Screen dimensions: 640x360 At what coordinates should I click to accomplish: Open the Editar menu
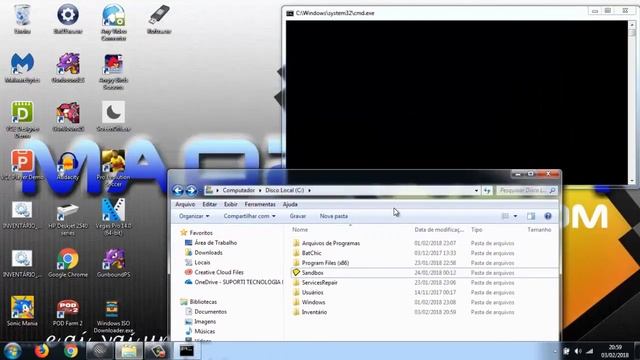[209, 204]
